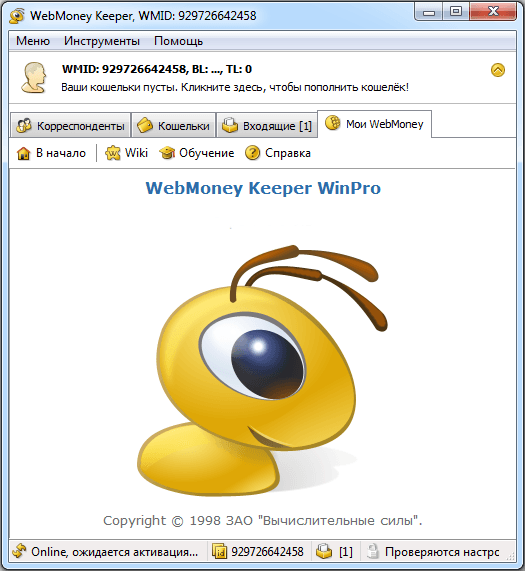The height and width of the screenshot is (571, 525).
Task: Collapse the WMID info panel with yellow chevron
Action: [x=498, y=70]
